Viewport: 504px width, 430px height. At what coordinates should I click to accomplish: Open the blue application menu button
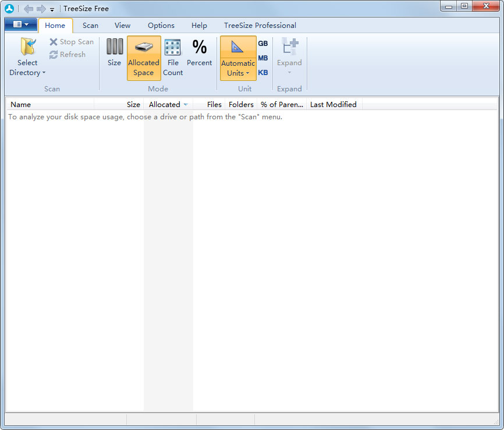(x=21, y=25)
